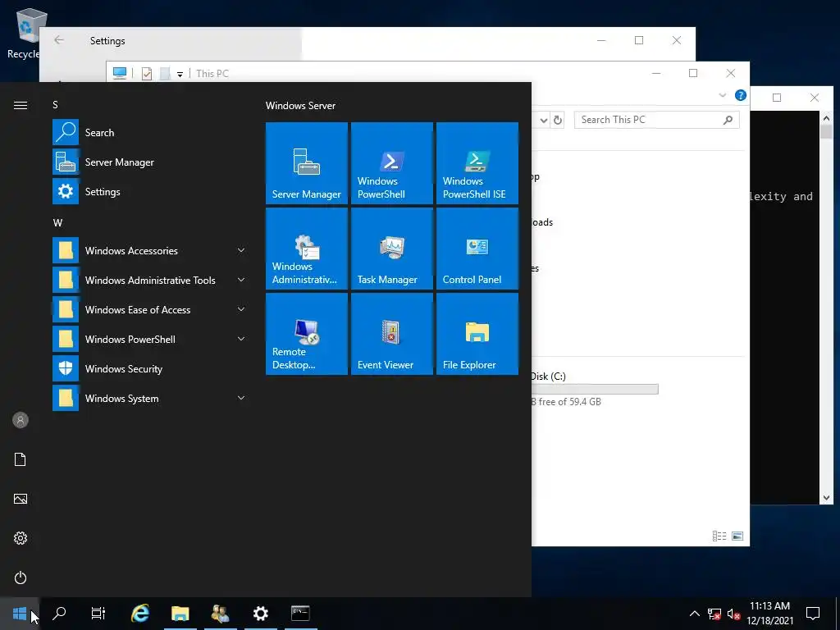Open the volume tray icon
The width and height of the screenshot is (840, 630).
[x=733, y=614]
